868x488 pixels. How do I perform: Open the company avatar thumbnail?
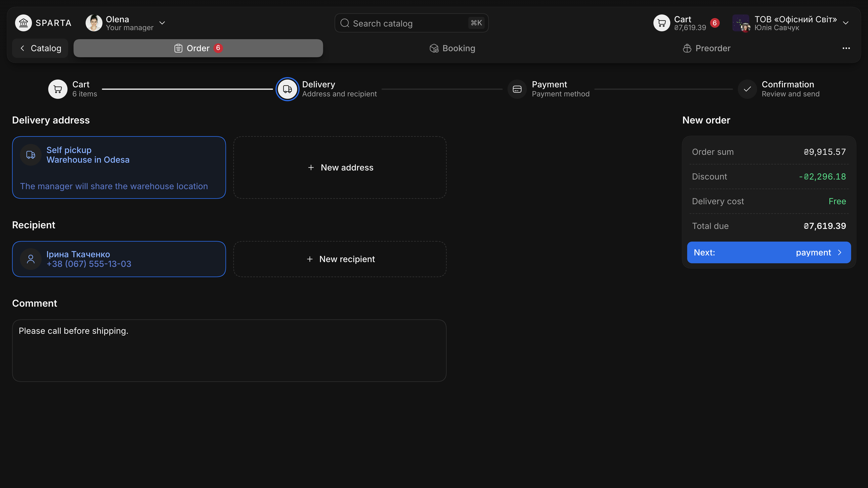click(x=741, y=23)
